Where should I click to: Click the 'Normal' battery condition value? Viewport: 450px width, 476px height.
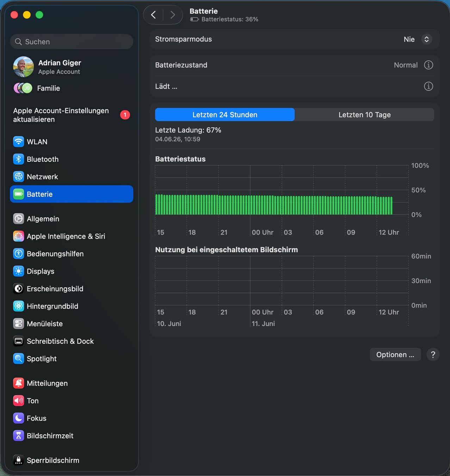coord(406,65)
